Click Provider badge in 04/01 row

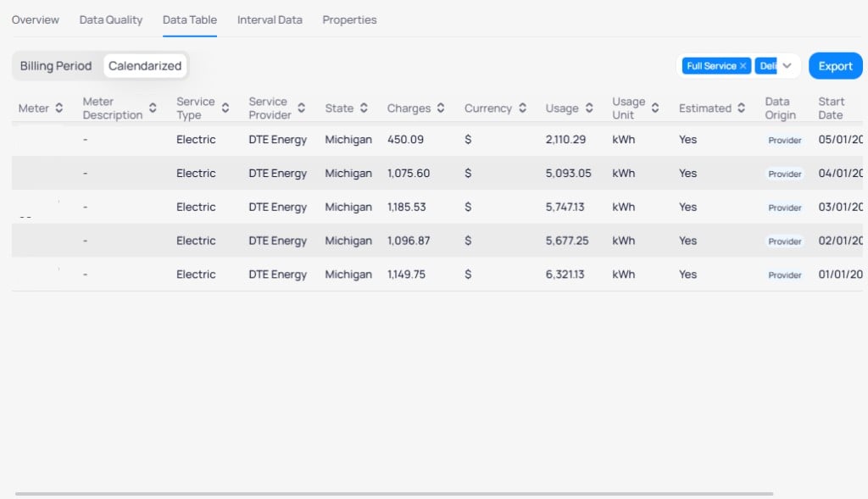tap(784, 175)
